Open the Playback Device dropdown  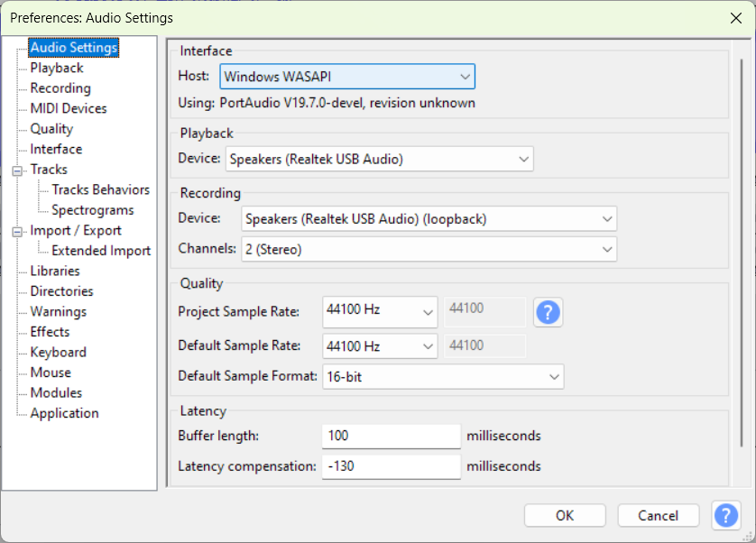(x=379, y=160)
